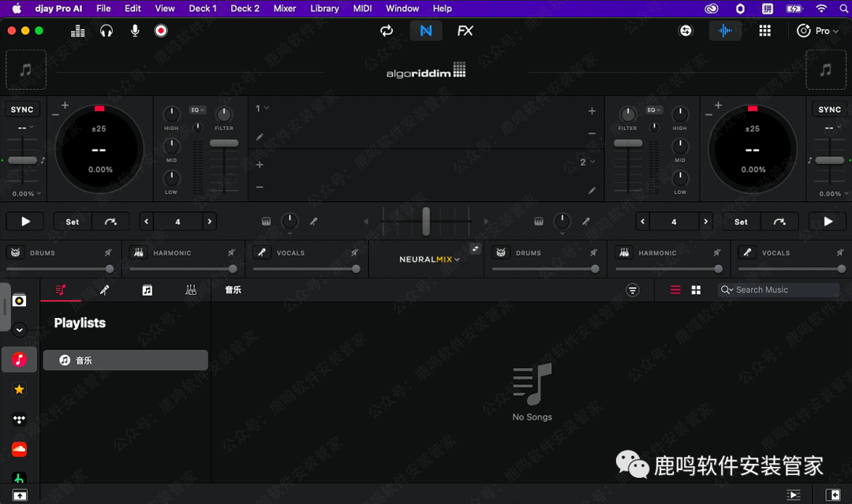This screenshot has width=852, height=504.
Task: Click the microphone icon in toolbar
Action: 135,31
